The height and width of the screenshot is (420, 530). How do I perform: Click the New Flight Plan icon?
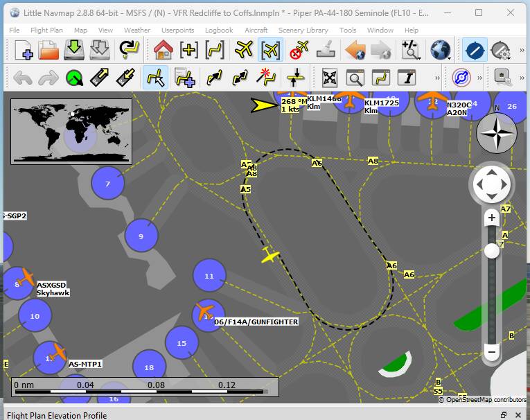tap(24, 51)
